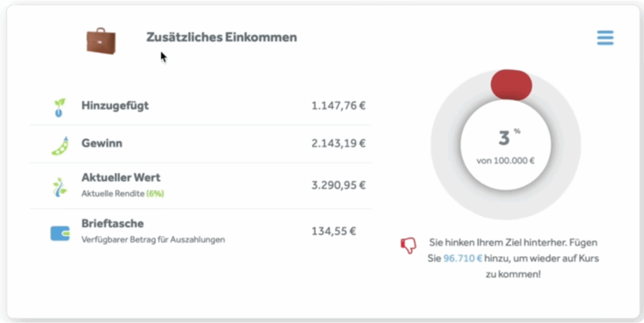Click the brown briefcase icon
The image size is (644, 323).
coord(101,40)
